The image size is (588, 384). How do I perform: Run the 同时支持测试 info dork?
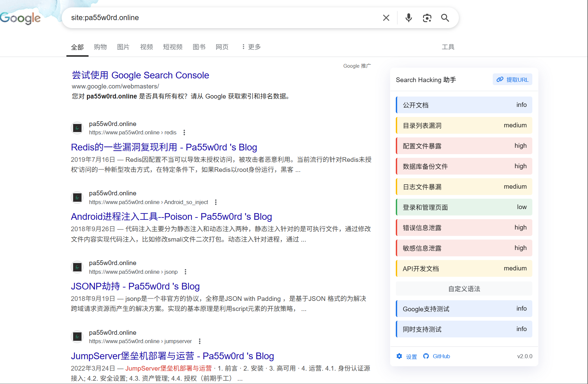(464, 329)
